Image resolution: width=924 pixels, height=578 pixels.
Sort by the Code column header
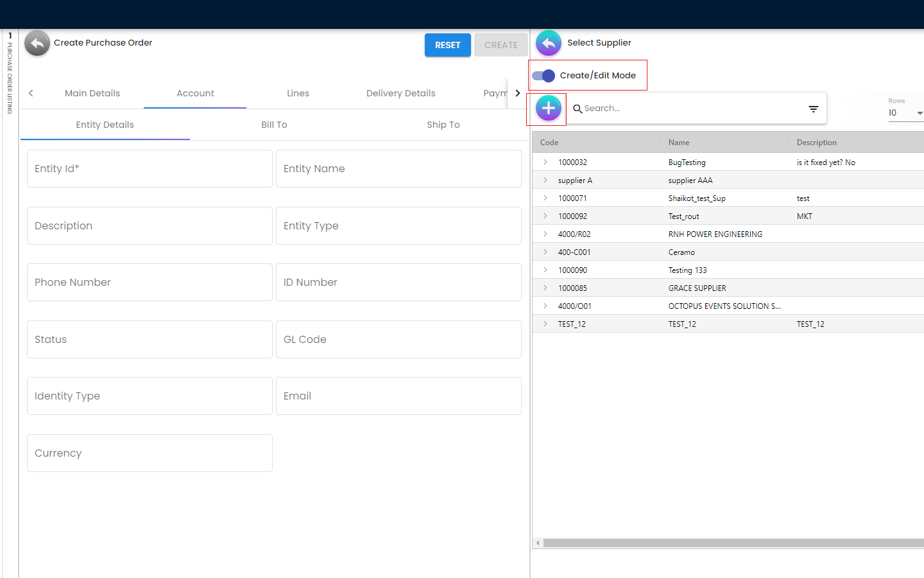tap(549, 143)
